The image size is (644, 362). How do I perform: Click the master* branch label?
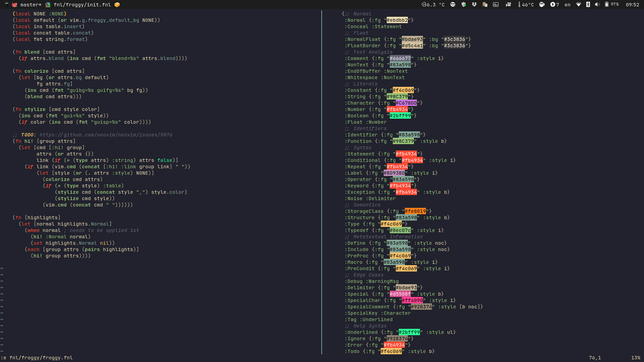(31, 5)
